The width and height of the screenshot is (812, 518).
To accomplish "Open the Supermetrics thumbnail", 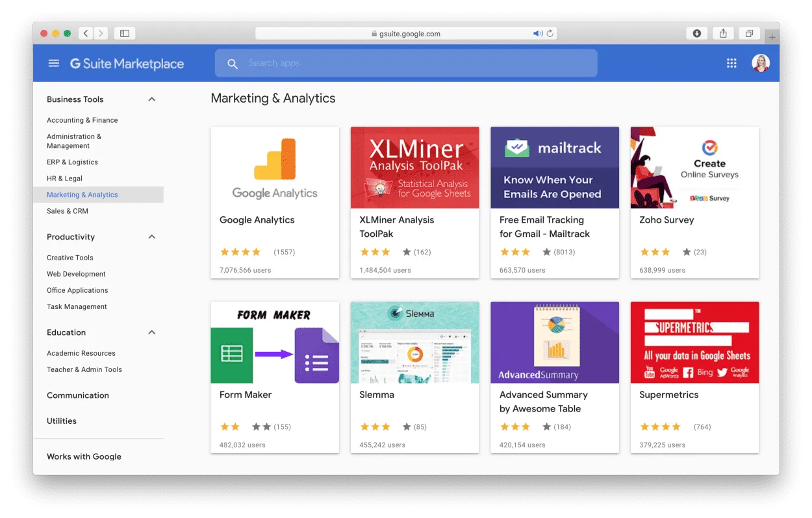I will (695, 342).
